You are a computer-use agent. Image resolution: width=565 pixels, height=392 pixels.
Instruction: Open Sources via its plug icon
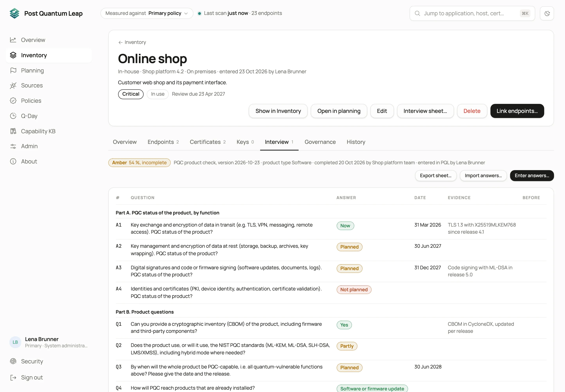coord(13,85)
